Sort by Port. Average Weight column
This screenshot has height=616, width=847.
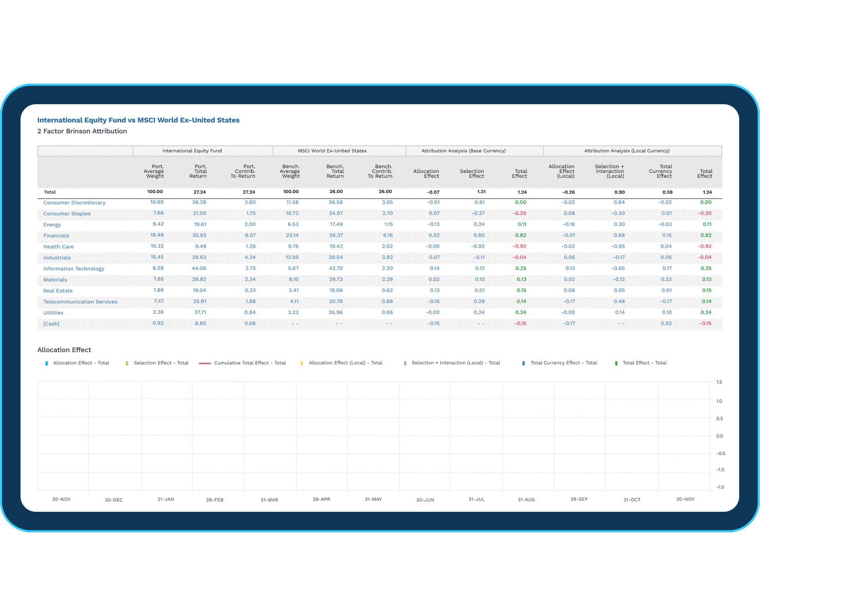154,171
